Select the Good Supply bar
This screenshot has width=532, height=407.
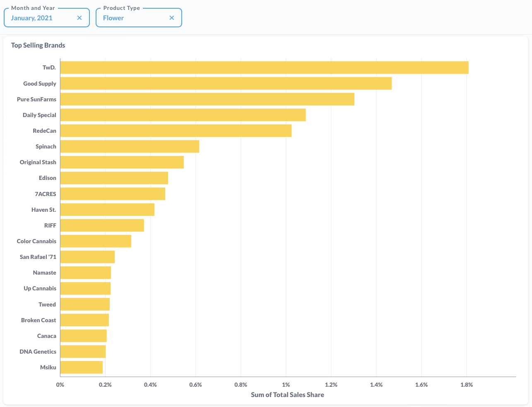[226, 83]
